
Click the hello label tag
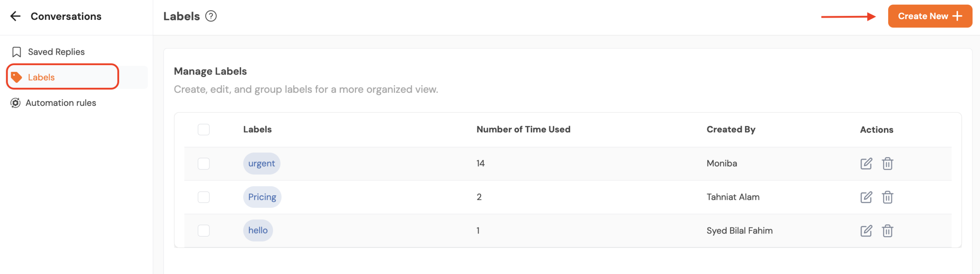coord(258,230)
